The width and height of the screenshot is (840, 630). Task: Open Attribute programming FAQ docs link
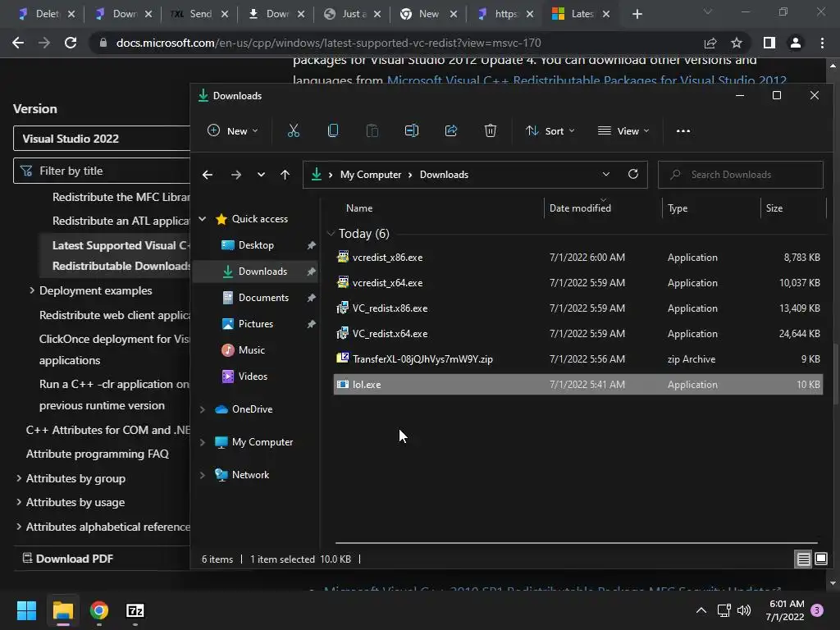98,454
